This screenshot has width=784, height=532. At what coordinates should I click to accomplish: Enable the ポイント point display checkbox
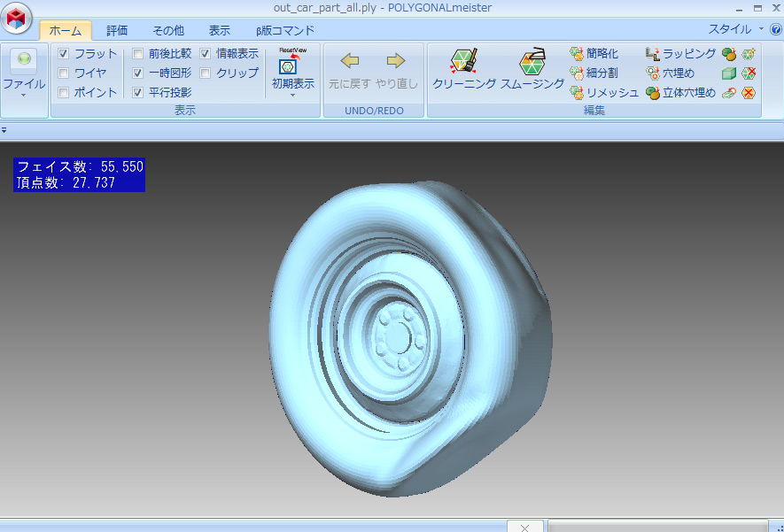click(x=63, y=92)
